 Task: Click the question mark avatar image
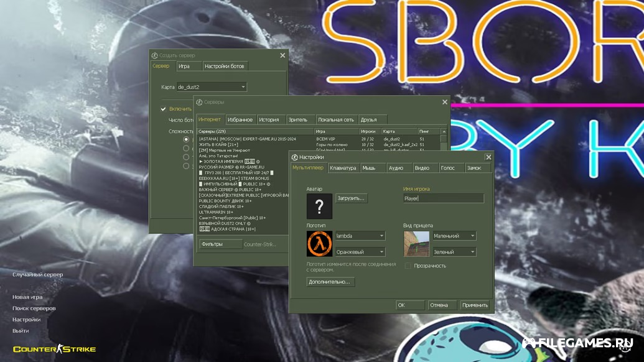(319, 206)
